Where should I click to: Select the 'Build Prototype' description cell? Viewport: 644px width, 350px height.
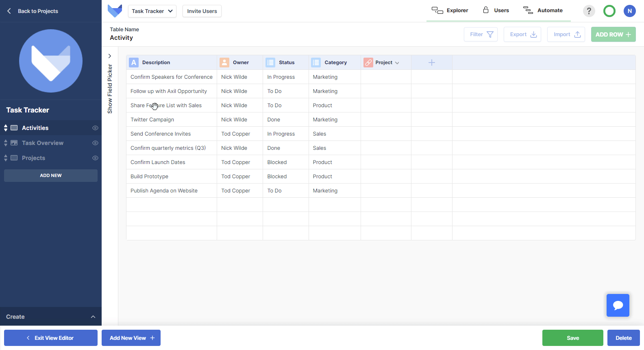pos(172,176)
